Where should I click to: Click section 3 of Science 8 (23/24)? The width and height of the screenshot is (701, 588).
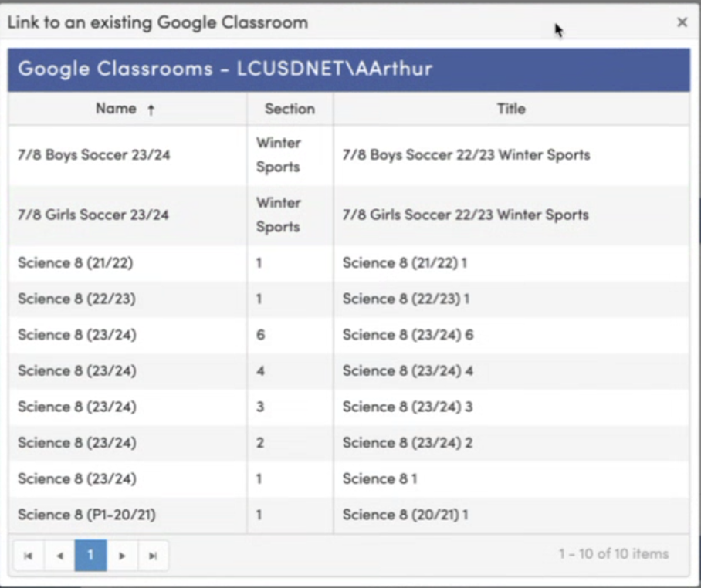[x=260, y=407]
